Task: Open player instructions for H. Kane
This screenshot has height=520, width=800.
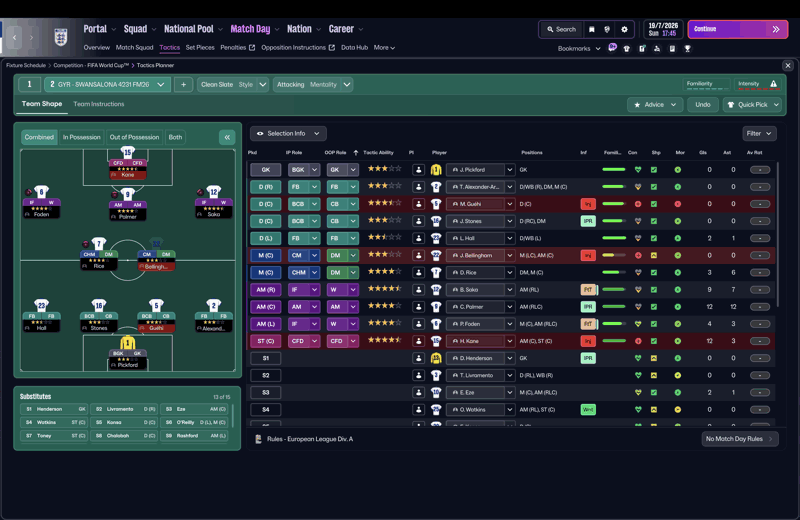Action: click(418, 341)
